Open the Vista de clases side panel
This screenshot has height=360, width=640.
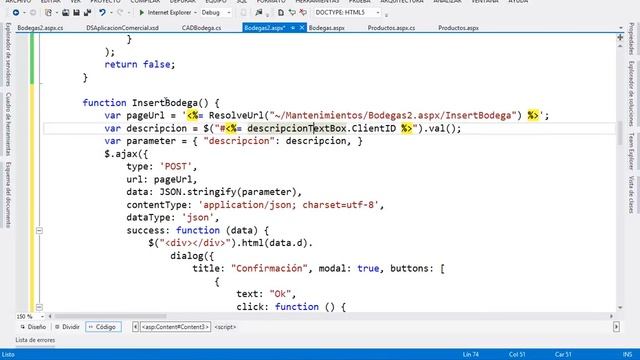pos(631,194)
